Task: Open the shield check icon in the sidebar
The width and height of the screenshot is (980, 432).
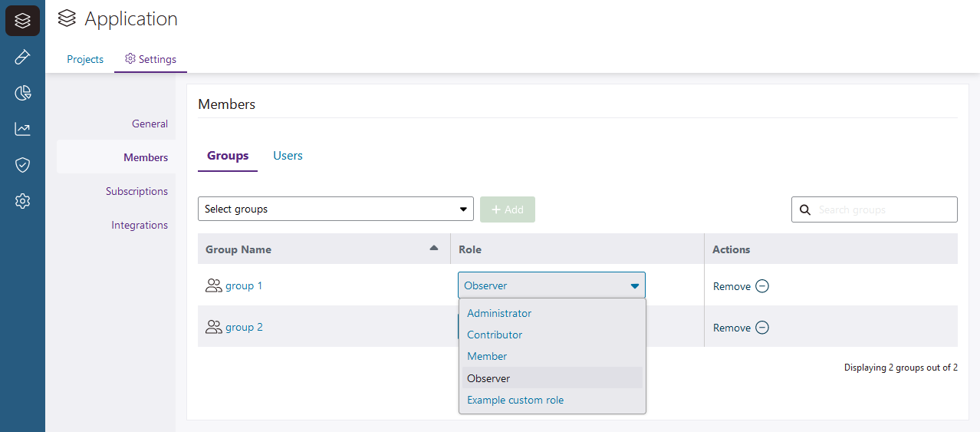Action: [22, 165]
